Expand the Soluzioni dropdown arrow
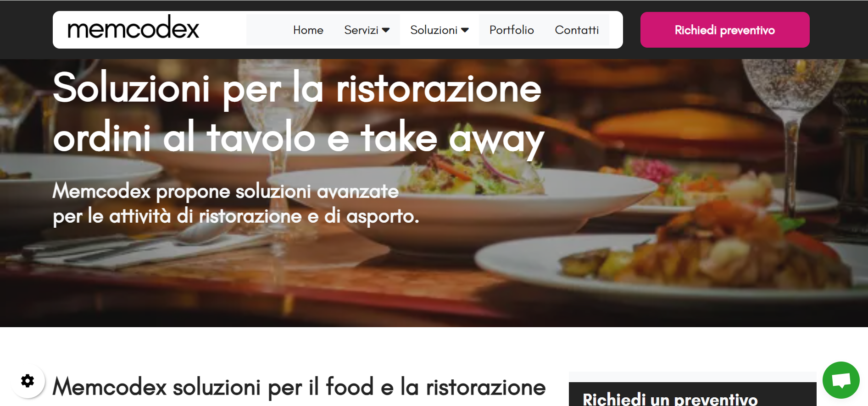868x406 pixels. pos(465,30)
